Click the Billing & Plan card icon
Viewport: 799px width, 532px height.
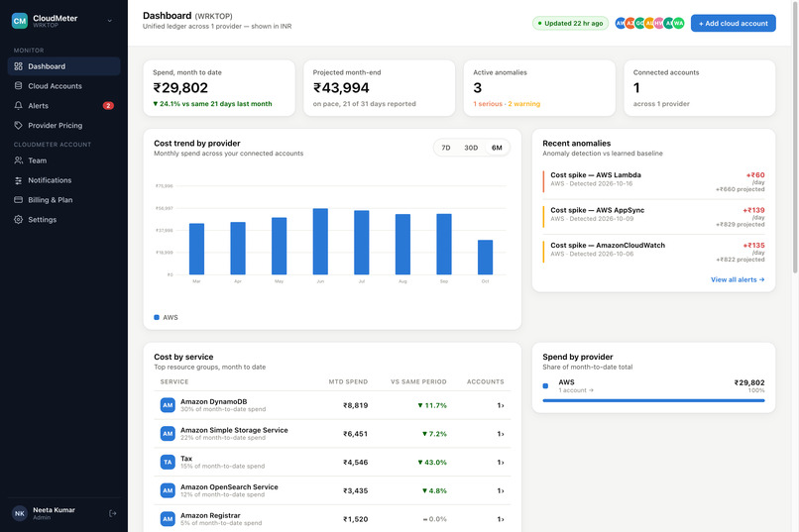pyautogui.click(x=19, y=199)
